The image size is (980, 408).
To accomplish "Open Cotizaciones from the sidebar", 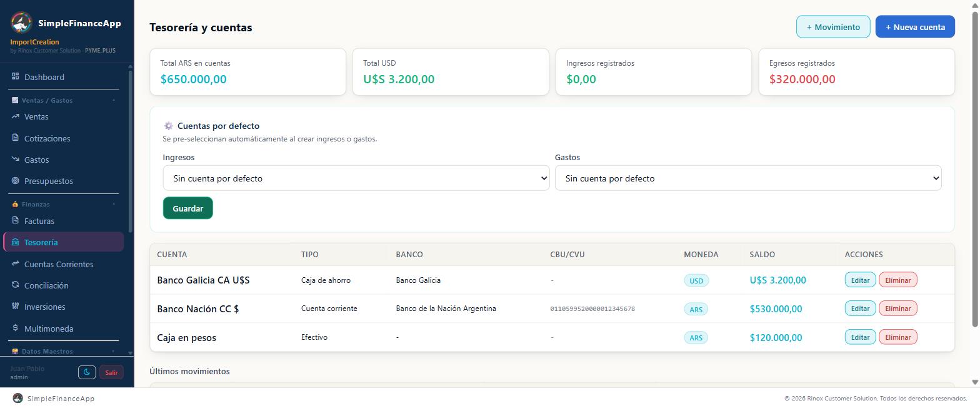I will coord(64,138).
